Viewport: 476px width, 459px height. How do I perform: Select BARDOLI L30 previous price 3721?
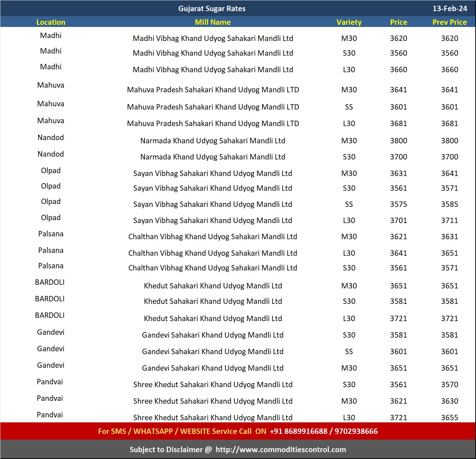tap(450, 319)
